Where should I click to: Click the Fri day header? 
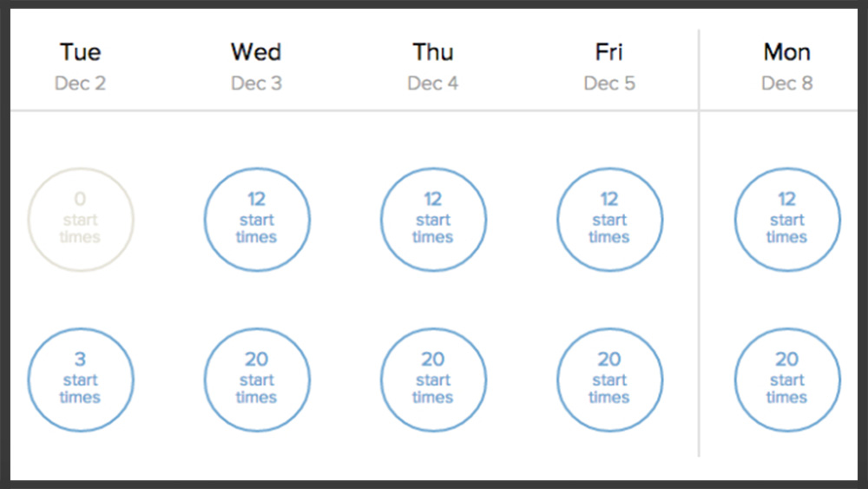coord(609,53)
